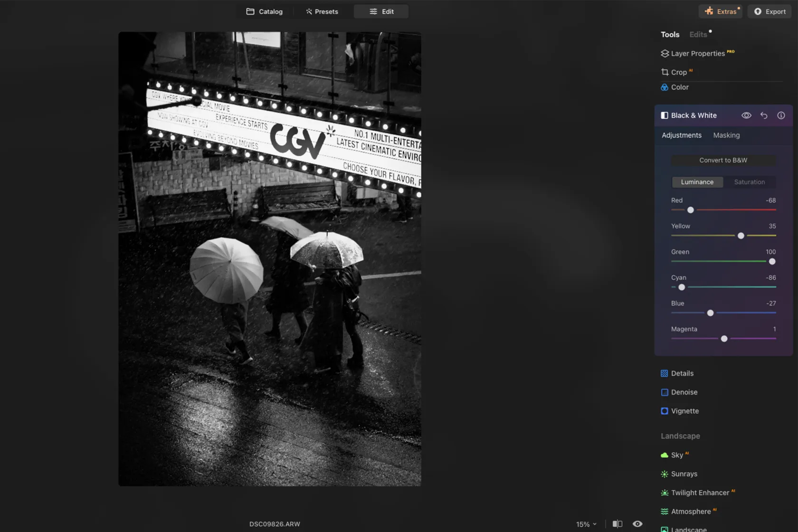Click the reset arrow in Black & White panel
Screen dimensions: 798x532
764,115
